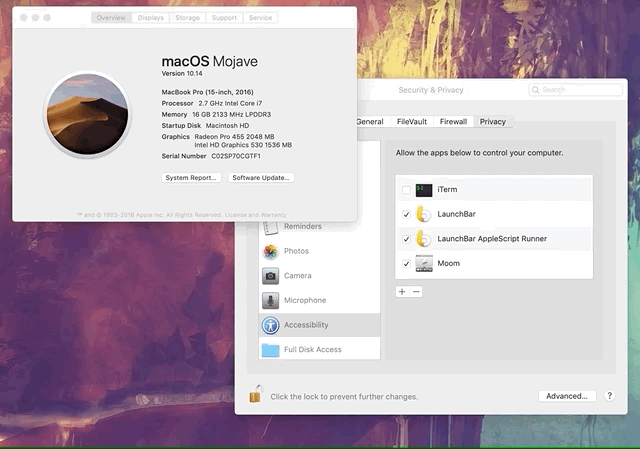Open the Advanced settings button
This screenshot has width=640, height=449.
(x=567, y=396)
